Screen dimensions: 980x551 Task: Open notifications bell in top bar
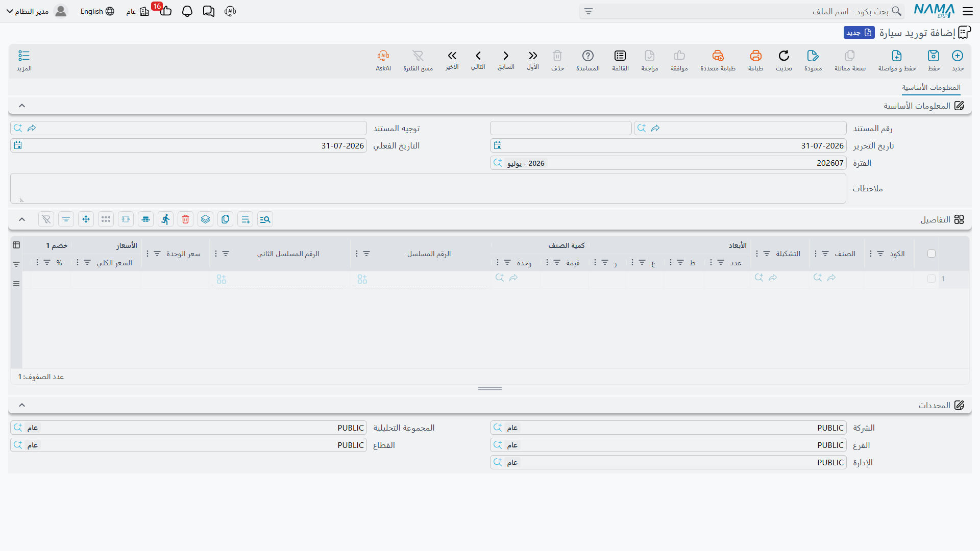[x=187, y=11]
